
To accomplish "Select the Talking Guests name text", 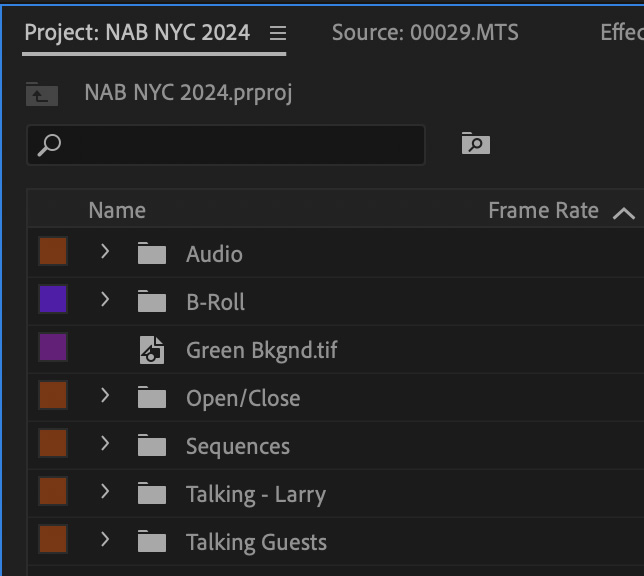I will [x=257, y=543].
